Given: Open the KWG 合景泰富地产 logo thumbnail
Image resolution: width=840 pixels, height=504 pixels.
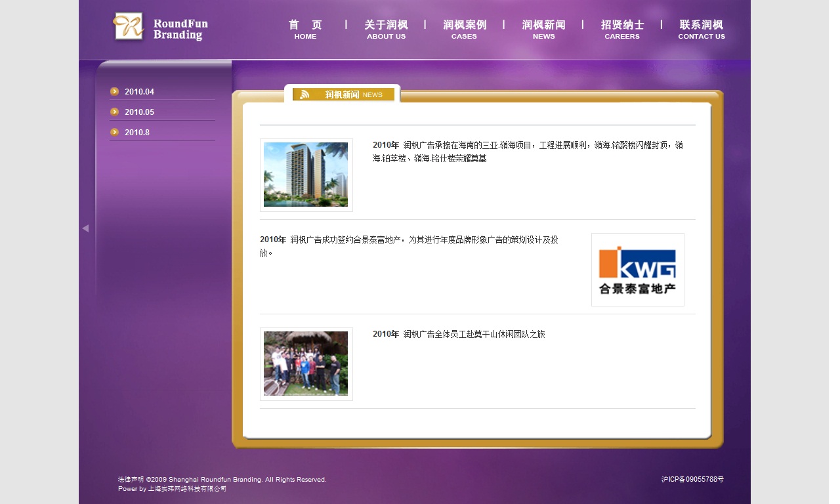Looking at the screenshot, I should click(637, 269).
